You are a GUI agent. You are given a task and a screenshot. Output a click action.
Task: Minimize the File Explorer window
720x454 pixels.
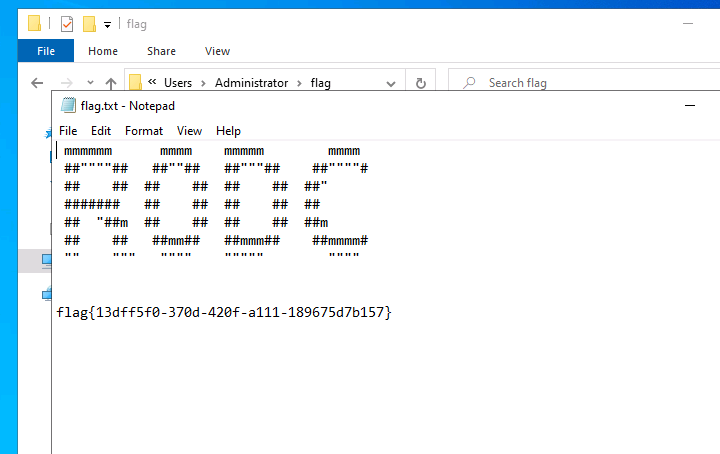point(687,23)
